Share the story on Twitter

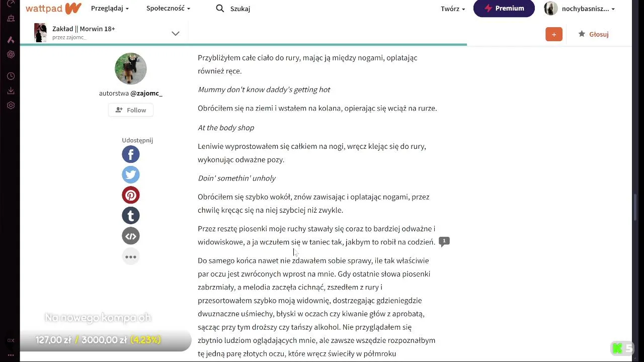pos(131,174)
